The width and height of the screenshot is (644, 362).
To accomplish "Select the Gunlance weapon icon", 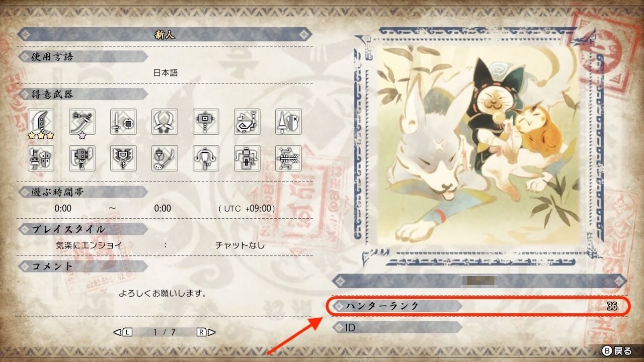I will 41,158.
